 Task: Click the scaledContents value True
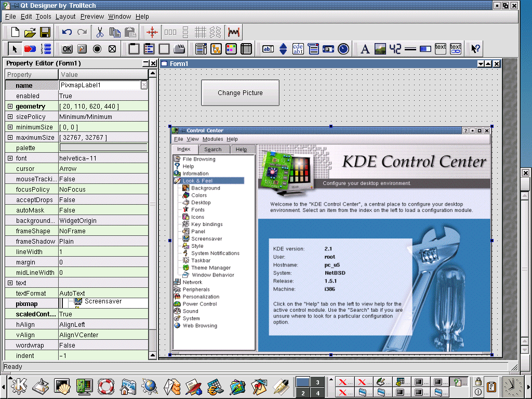pos(103,314)
